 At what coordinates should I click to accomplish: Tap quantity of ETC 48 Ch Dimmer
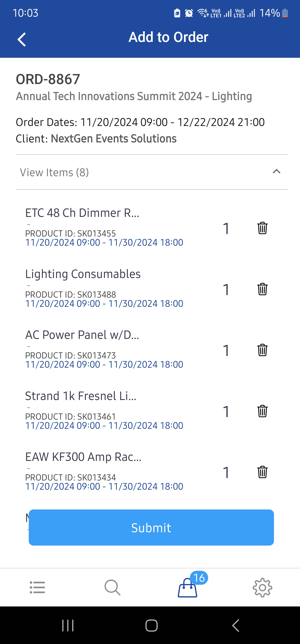(x=226, y=229)
